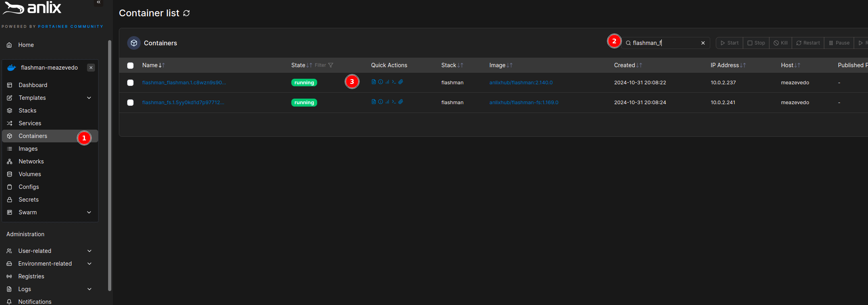The height and width of the screenshot is (305, 868).
Task: Click running badge of flashman_flashman.1 row
Action: click(x=304, y=83)
